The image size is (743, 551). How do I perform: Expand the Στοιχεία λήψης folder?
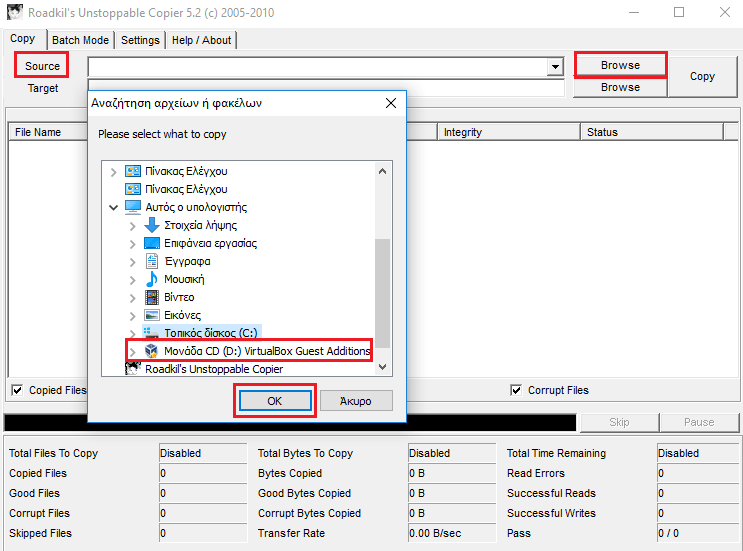click(x=133, y=226)
